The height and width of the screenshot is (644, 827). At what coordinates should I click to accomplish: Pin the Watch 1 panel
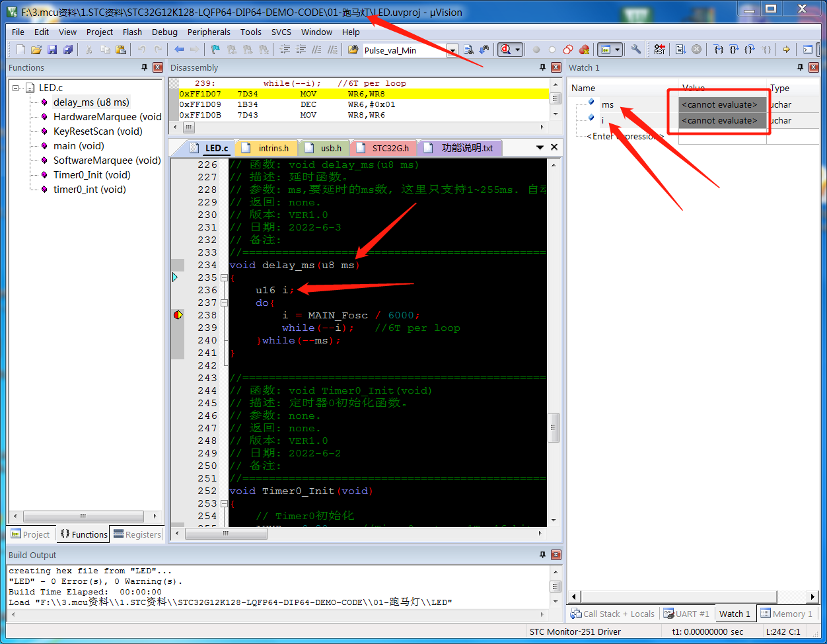pyautogui.click(x=801, y=67)
